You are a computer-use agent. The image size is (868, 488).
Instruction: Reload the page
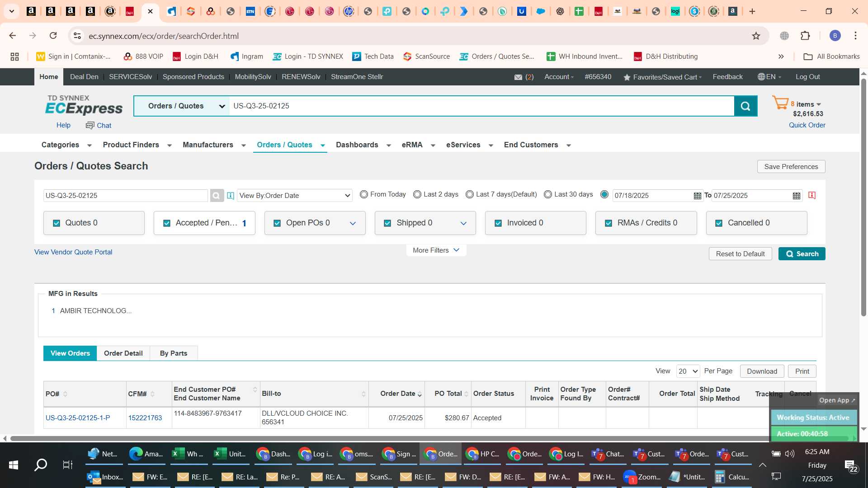(x=53, y=36)
